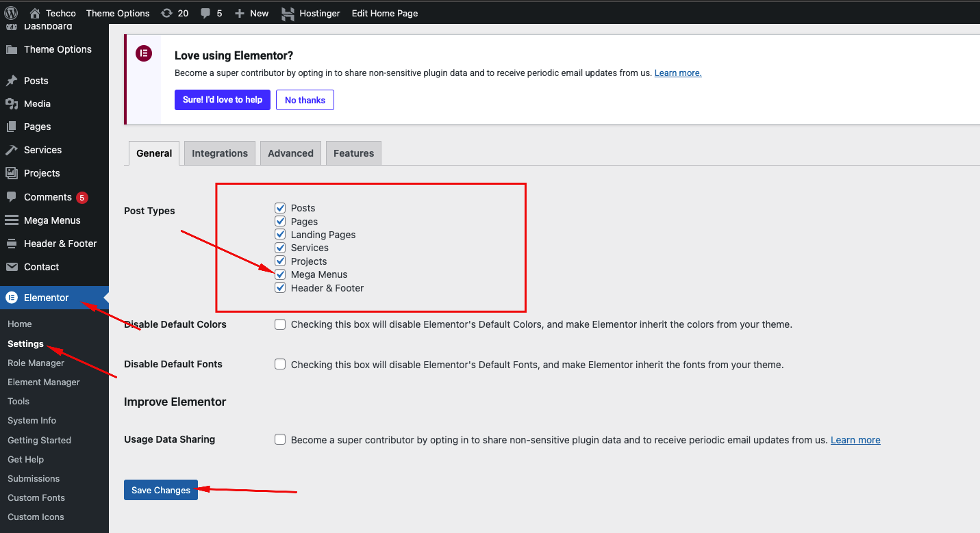Click the Elementor logo in the notice banner

tap(144, 54)
